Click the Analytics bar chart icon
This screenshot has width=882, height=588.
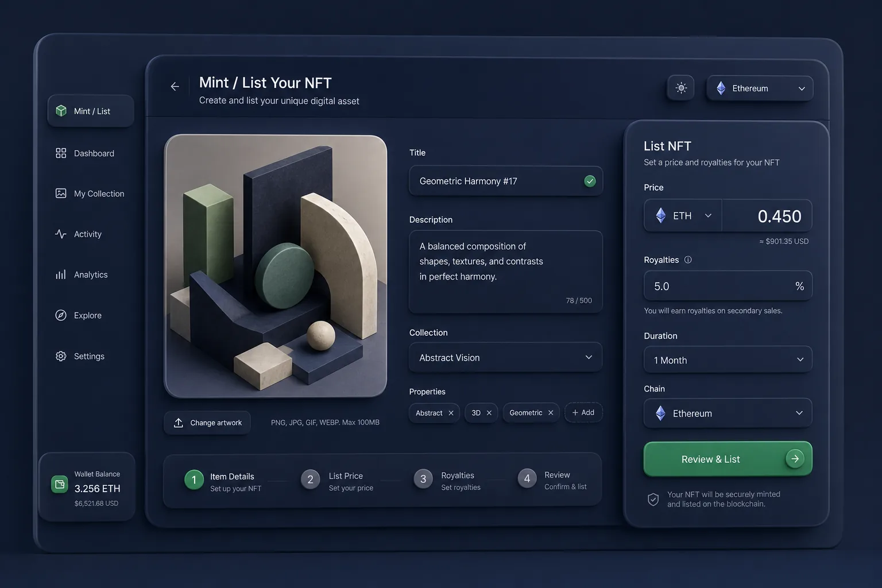click(61, 274)
